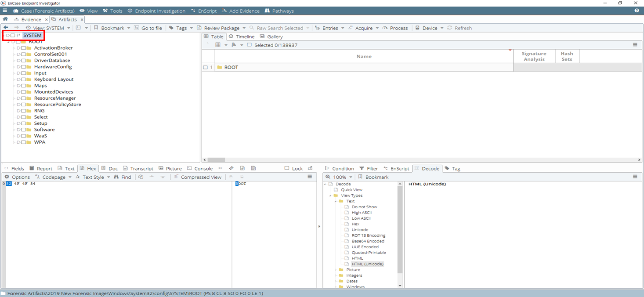
Task: Open the hamburger menu in the table toolbar
Action: point(635,45)
